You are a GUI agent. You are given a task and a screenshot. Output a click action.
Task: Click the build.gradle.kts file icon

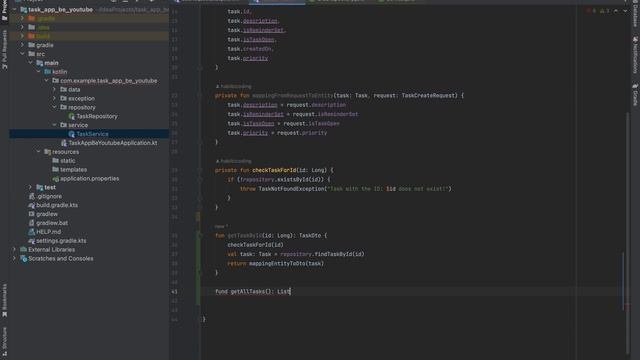31,205
